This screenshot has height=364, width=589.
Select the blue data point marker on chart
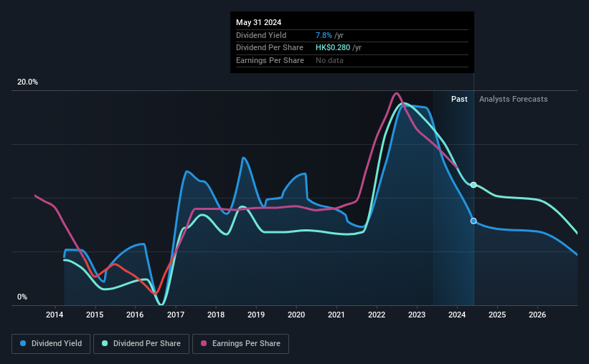(x=473, y=221)
